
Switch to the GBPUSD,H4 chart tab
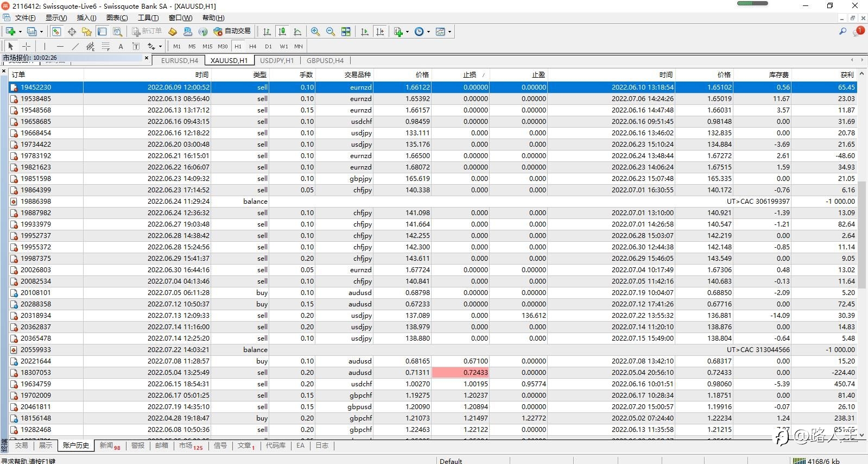coord(325,60)
